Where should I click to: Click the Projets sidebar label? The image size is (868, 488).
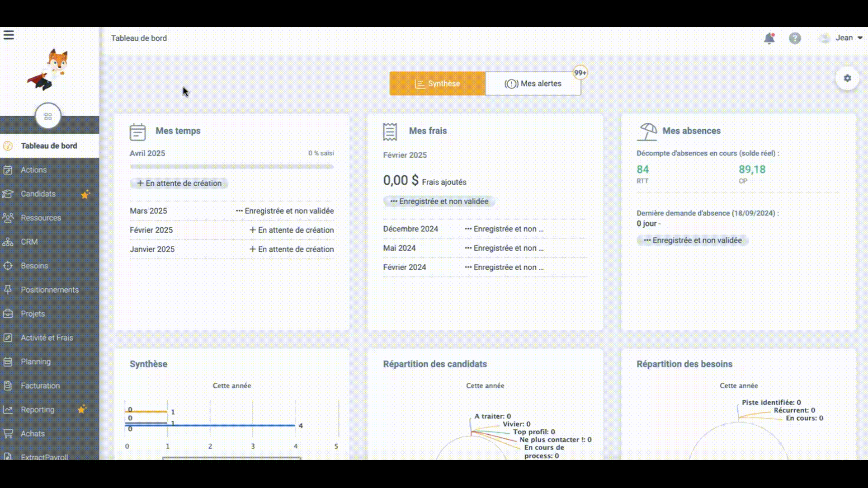click(33, 314)
